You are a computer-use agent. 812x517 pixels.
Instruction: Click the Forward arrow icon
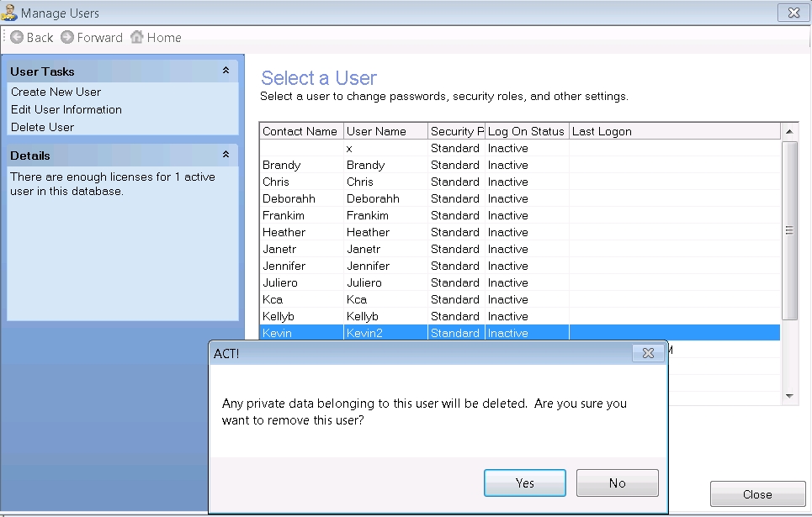[67, 38]
